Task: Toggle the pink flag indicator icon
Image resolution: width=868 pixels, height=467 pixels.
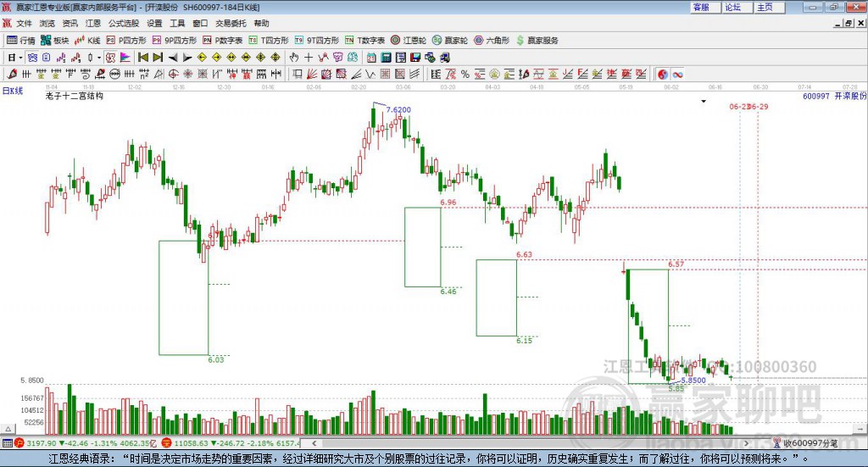Action: click(125, 58)
